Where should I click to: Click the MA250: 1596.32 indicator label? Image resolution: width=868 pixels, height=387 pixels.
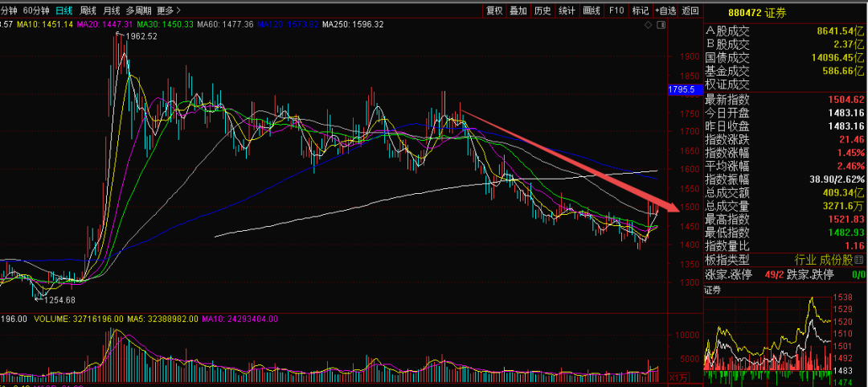[353, 24]
